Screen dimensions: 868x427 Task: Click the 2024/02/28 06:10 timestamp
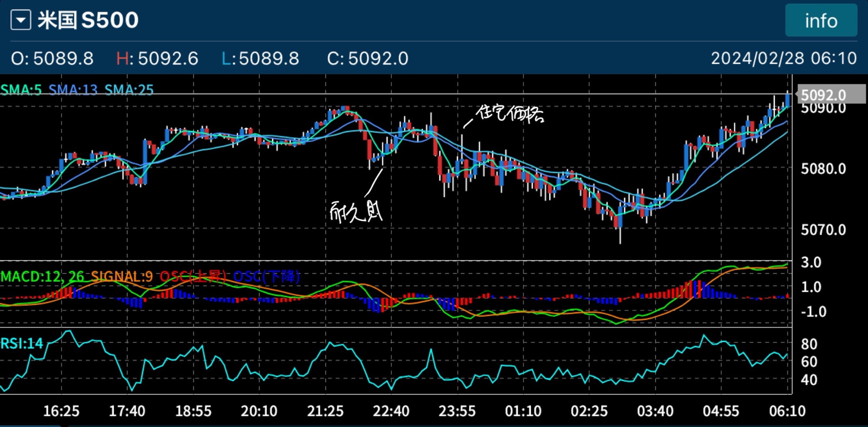(783, 58)
